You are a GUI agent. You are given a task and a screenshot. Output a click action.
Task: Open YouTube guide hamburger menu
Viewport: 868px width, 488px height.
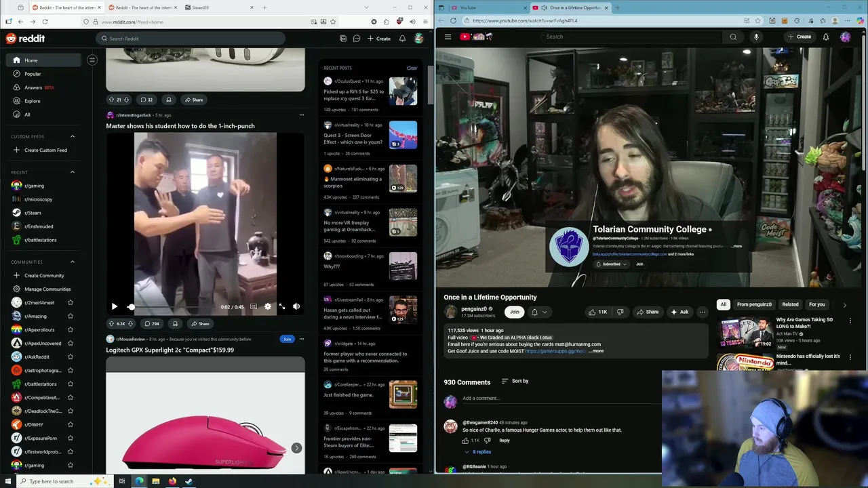(448, 37)
